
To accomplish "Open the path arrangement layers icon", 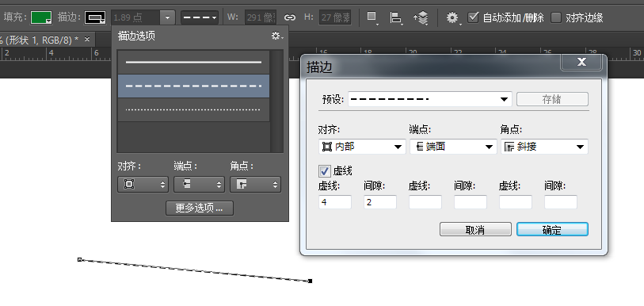I will click(421, 17).
